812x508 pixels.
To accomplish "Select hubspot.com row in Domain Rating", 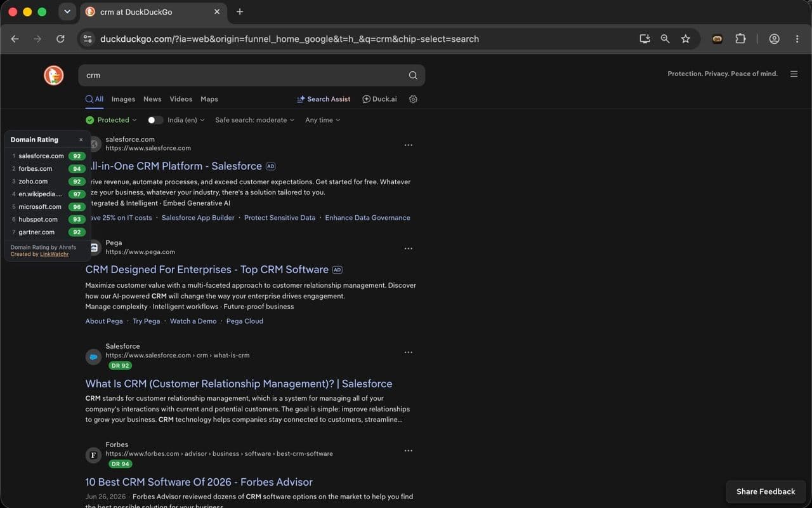I will tap(48, 220).
